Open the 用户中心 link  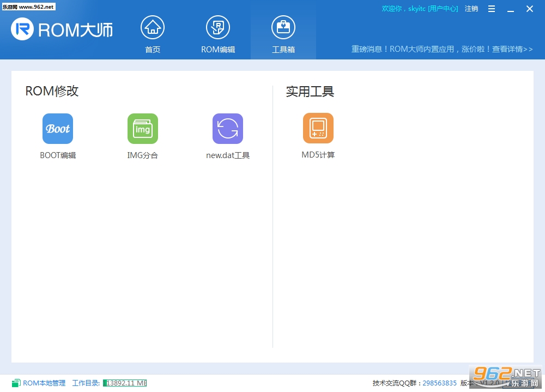443,9
